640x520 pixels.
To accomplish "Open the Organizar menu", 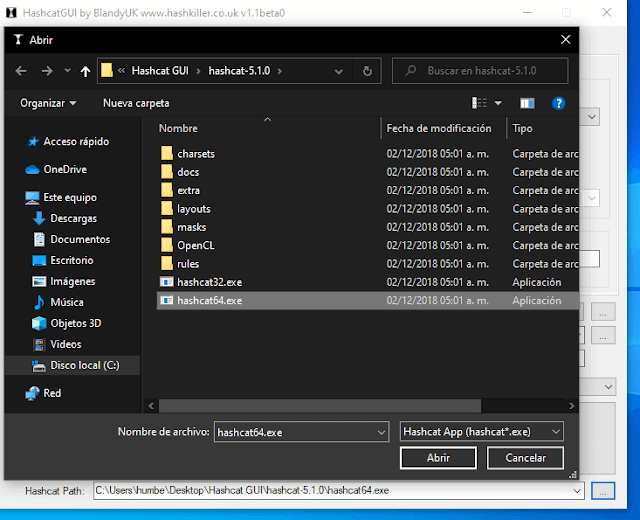I will (x=48, y=103).
